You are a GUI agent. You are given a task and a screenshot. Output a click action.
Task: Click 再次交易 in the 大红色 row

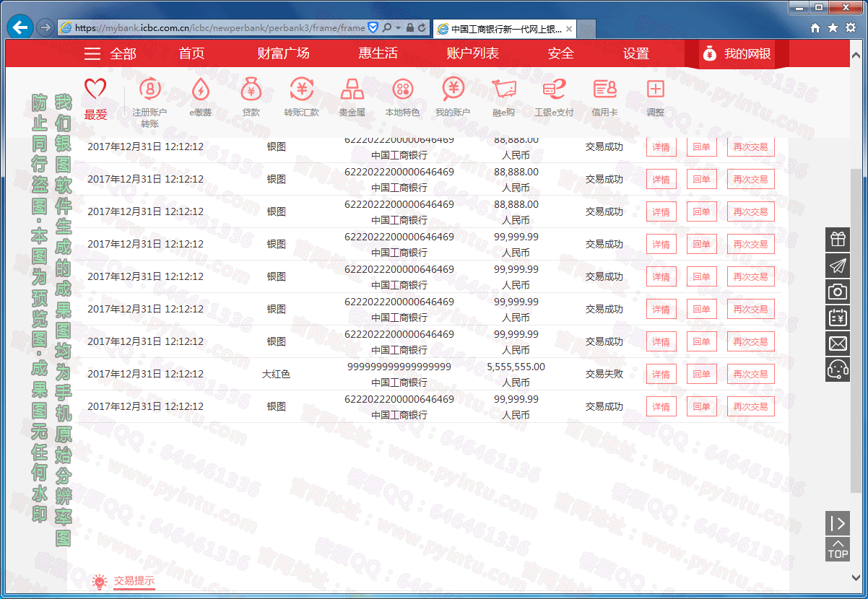(x=750, y=374)
